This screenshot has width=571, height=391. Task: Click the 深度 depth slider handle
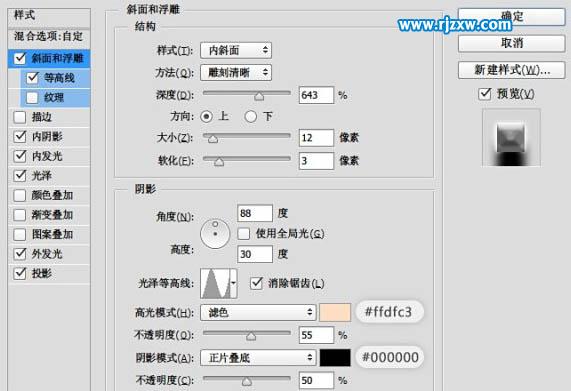259,96
